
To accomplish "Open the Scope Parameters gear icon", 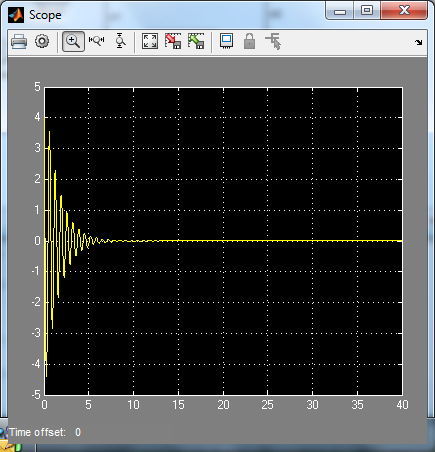I will pyautogui.click(x=42, y=42).
